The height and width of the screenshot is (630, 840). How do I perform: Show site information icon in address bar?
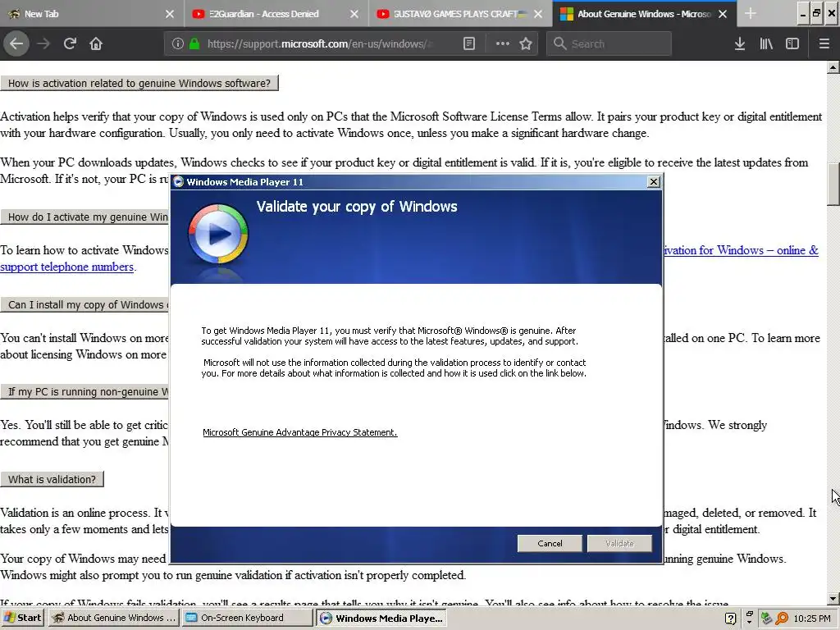178,43
